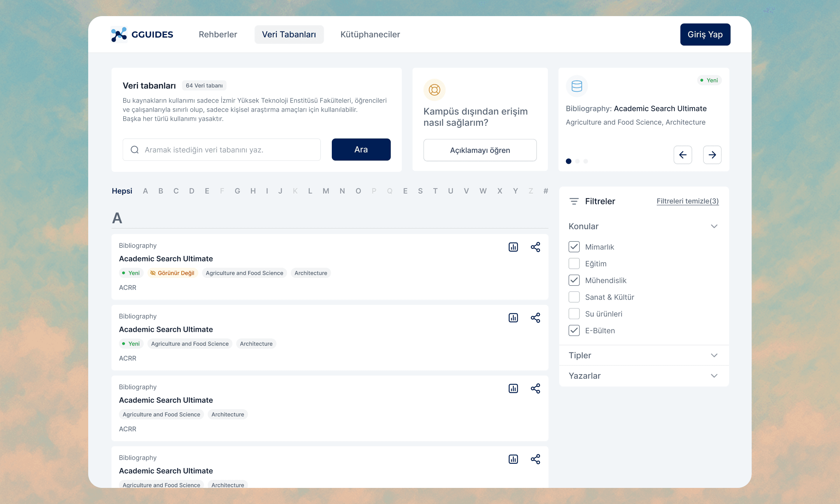Uncheck the Mimarlık filter checkbox
The width and height of the screenshot is (840, 504).
(x=574, y=247)
